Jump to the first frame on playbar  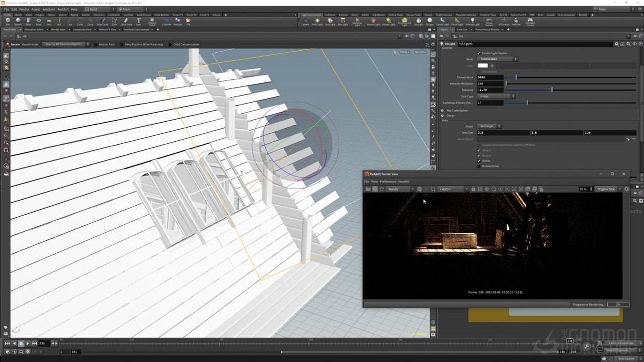click(8, 343)
